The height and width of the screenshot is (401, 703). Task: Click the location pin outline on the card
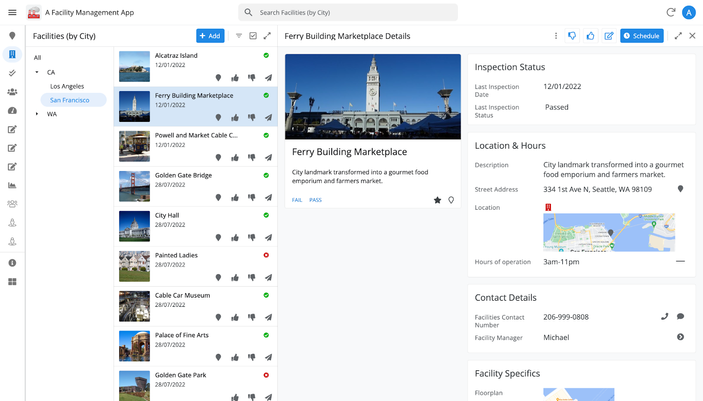(x=451, y=200)
